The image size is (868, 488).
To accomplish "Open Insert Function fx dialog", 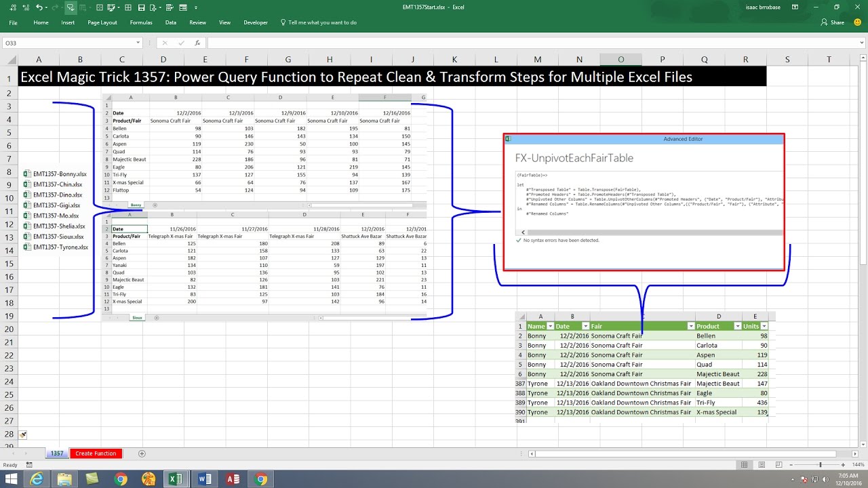I will tap(197, 43).
